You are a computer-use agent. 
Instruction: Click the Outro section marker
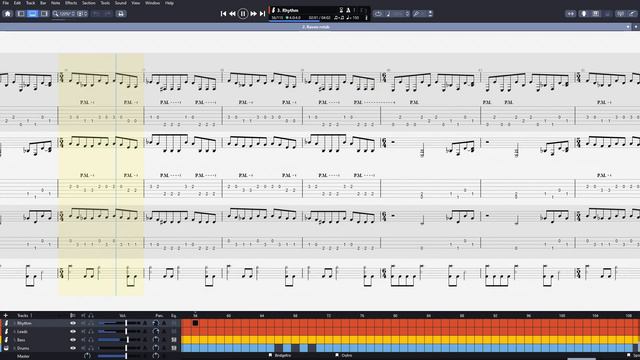344,356
